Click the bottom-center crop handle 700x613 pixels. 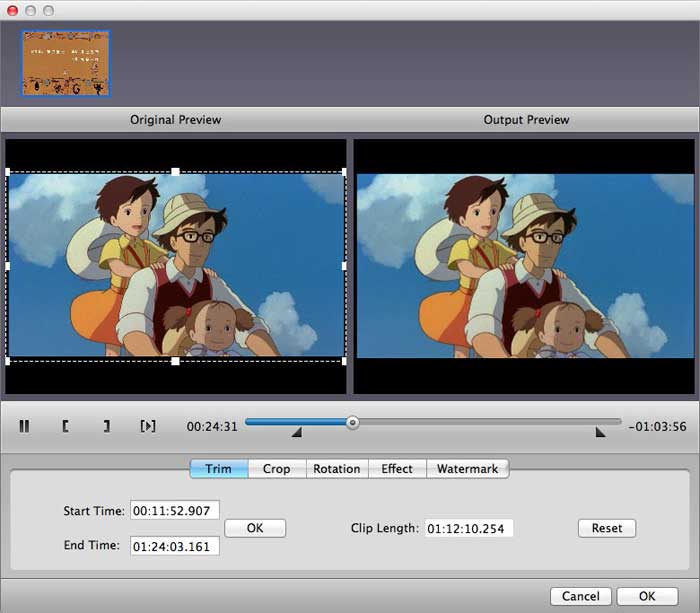(x=175, y=361)
